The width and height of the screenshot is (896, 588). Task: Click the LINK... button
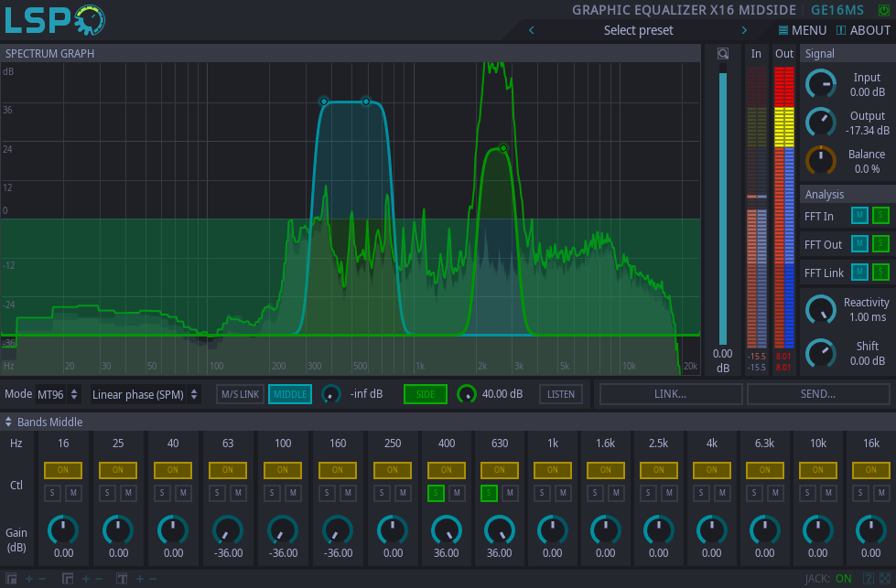[x=671, y=394]
